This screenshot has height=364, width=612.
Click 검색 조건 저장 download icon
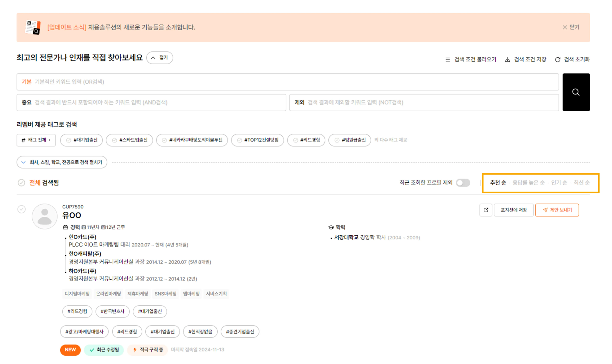507,60
